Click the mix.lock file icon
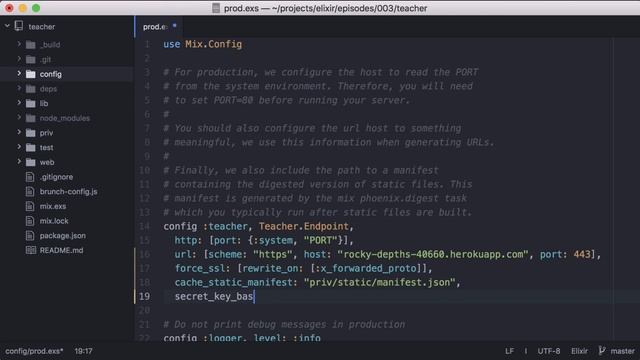Image resolution: width=640 pixels, height=360 pixels. point(30,221)
